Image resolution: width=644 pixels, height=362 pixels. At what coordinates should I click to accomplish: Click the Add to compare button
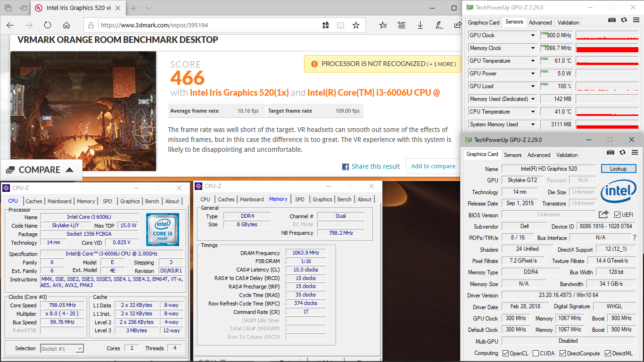tap(433, 166)
